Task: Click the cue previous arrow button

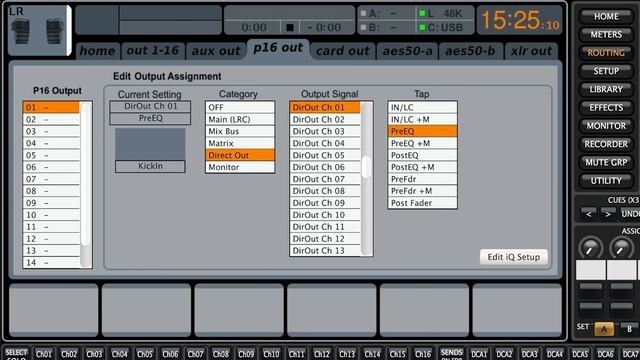Action: tap(589, 214)
